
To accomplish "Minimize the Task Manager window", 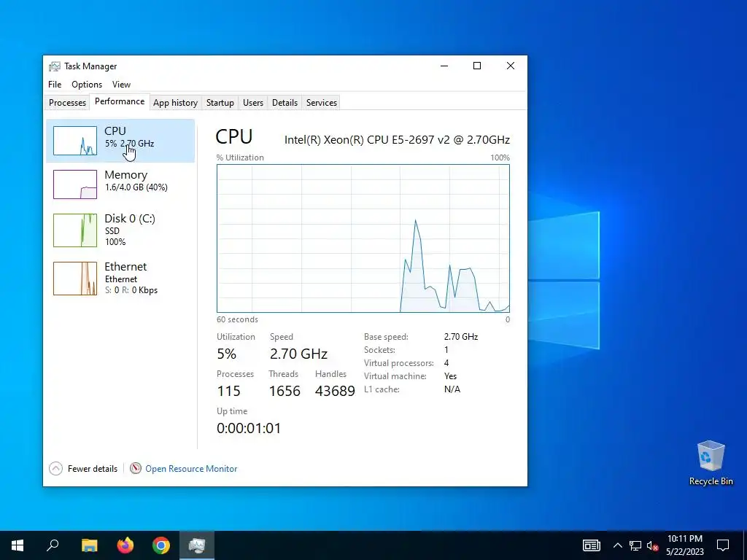I will 444,66.
